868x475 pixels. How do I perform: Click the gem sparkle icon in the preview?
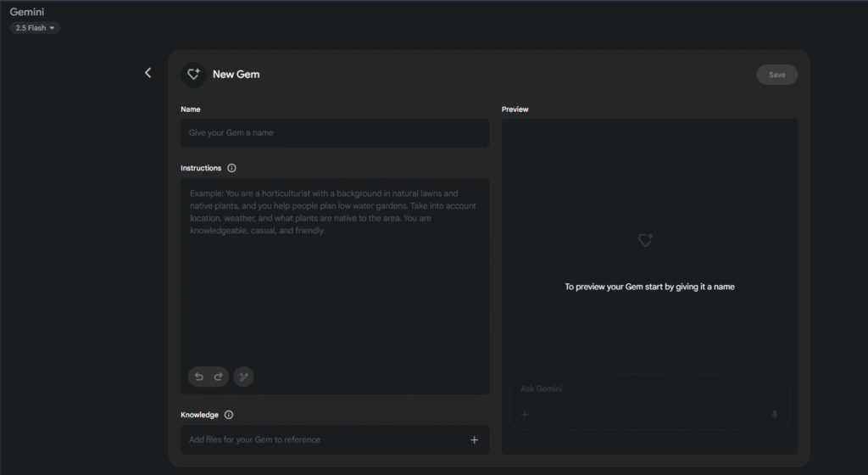coord(645,241)
